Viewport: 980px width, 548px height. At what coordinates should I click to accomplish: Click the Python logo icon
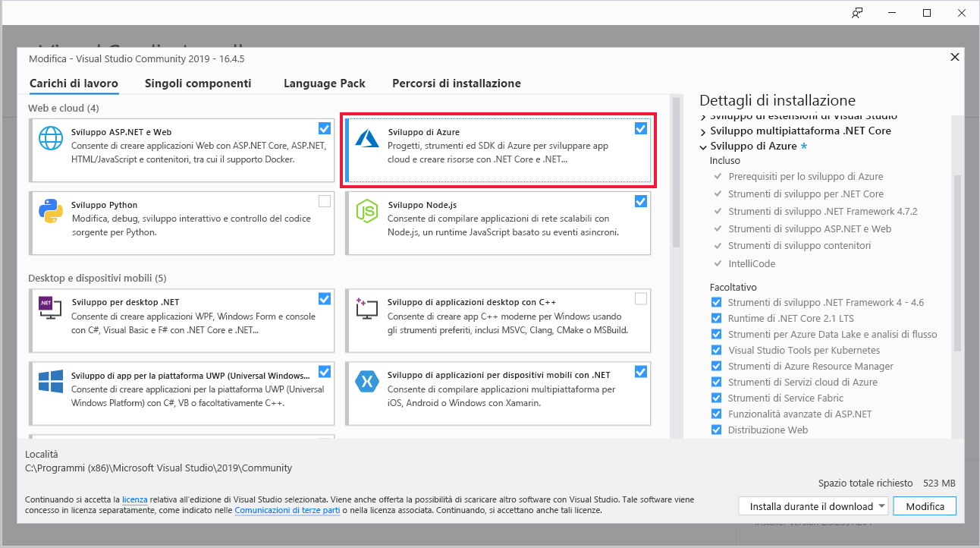(51, 211)
